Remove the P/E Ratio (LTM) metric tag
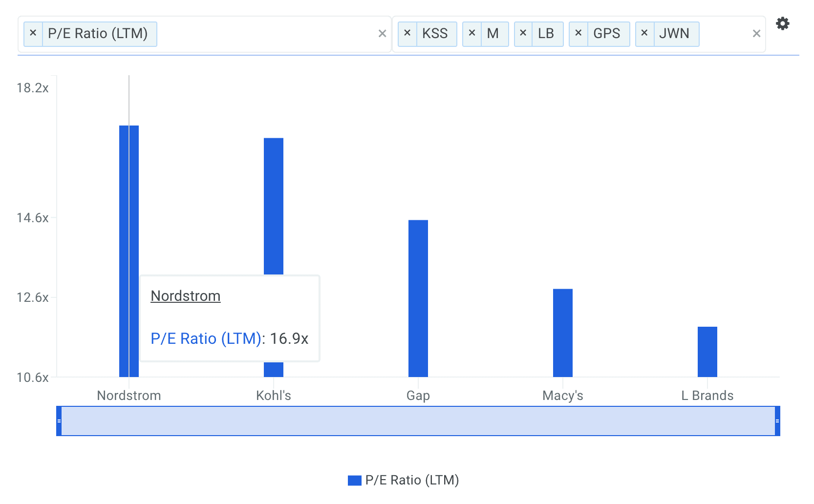The height and width of the screenshot is (504, 814). coord(33,33)
